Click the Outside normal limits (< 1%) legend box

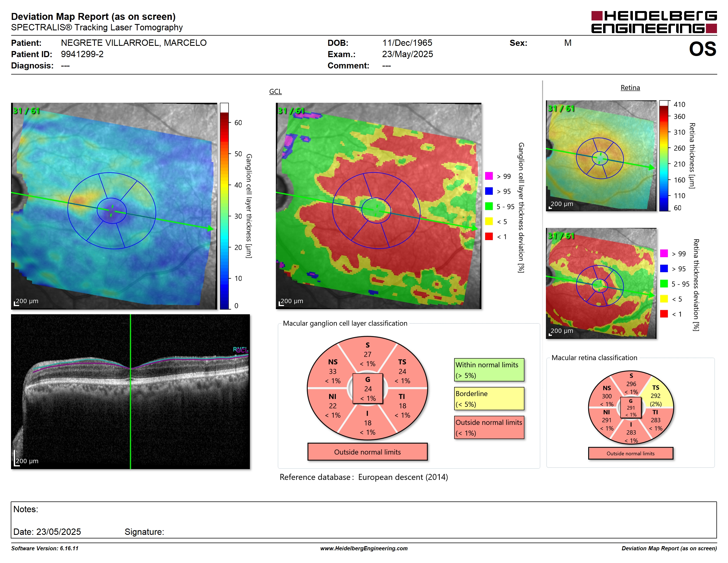click(489, 427)
